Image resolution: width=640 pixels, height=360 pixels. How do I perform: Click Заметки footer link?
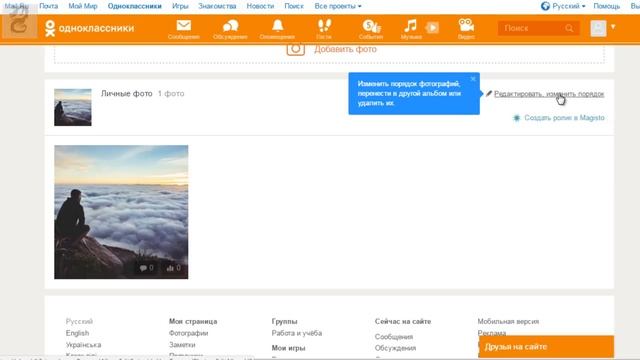pos(182,345)
